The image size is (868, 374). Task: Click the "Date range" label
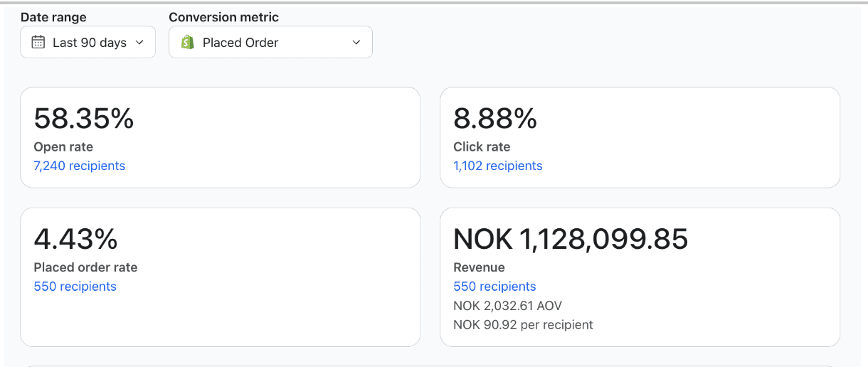click(x=53, y=17)
